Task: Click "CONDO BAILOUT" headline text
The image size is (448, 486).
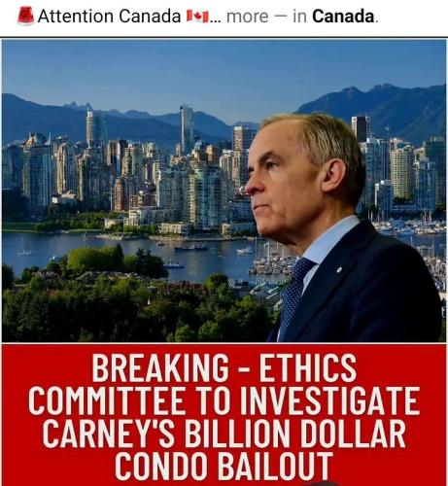Action: [224, 466]
